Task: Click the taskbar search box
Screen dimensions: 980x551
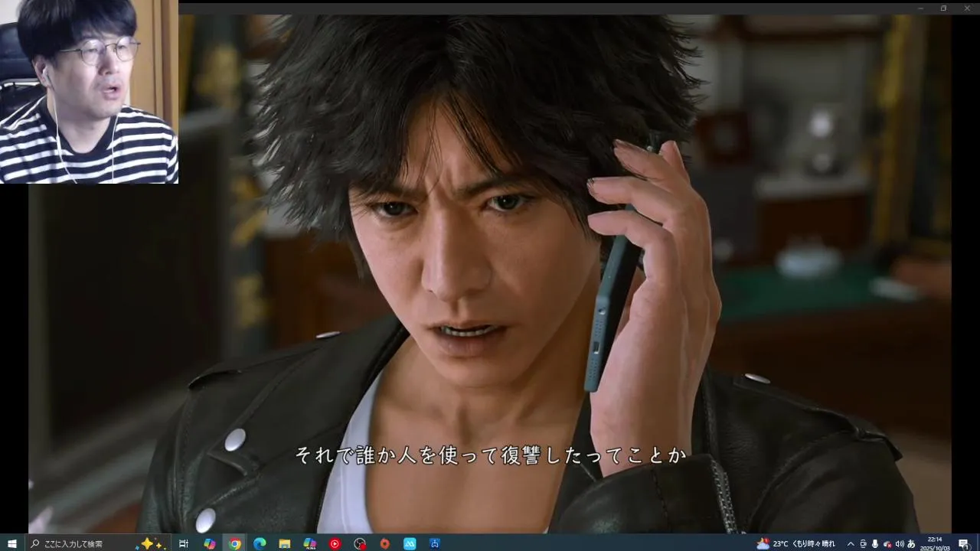Action: click(x=98, y=543)
